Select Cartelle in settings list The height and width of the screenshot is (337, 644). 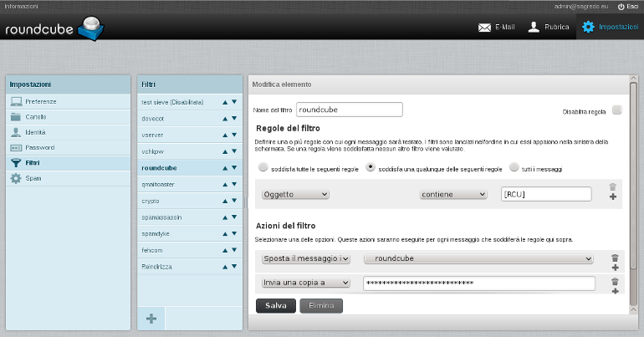pos(69,117)
